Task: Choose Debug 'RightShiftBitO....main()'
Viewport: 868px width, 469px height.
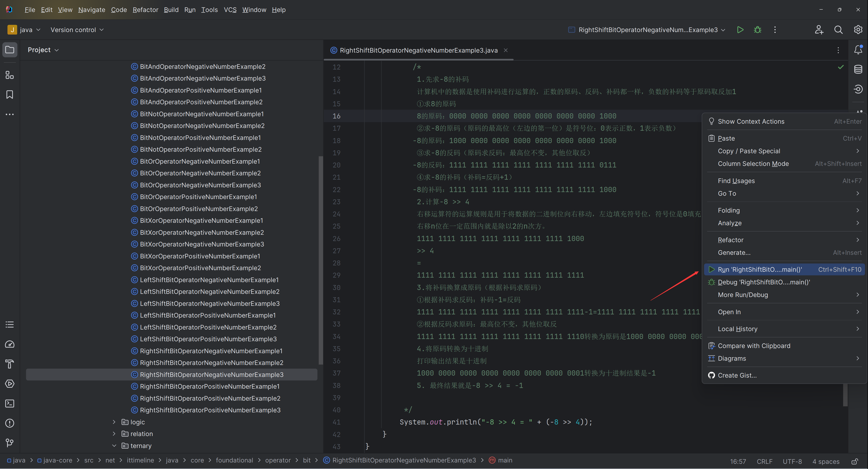Action: [x=785, y=282]
